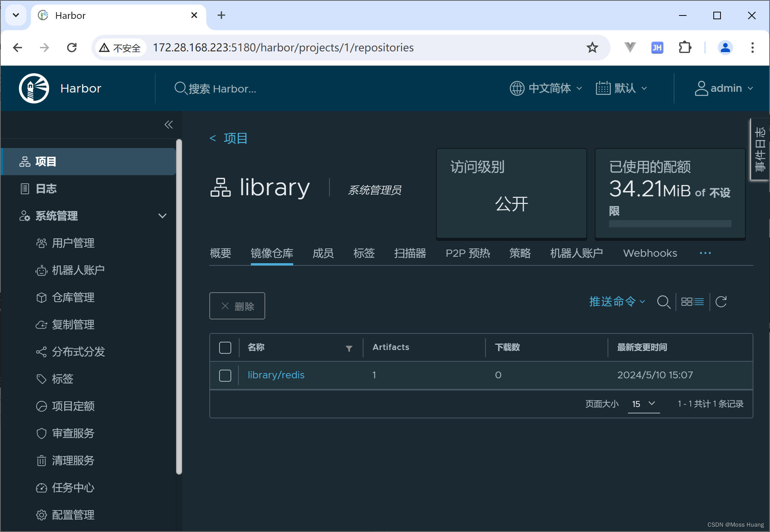Open Chrome three-dot menu

[752, 48]
